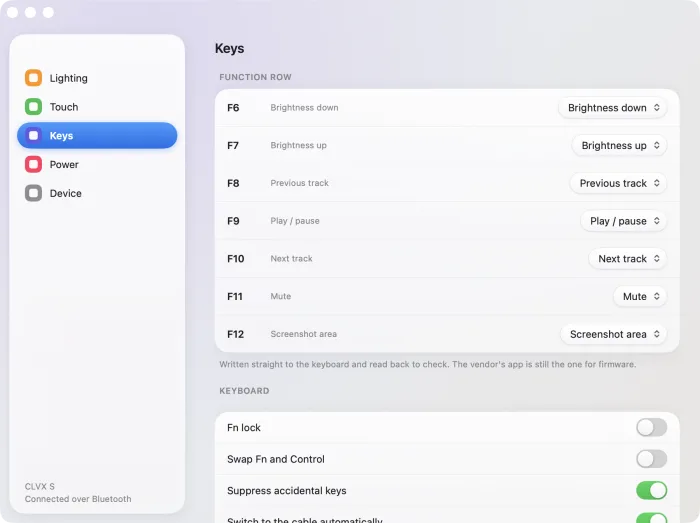Click the F8 key label
The width and height of the screenshot is (700, 523).
pyautogui.click(x=233, y=183)
